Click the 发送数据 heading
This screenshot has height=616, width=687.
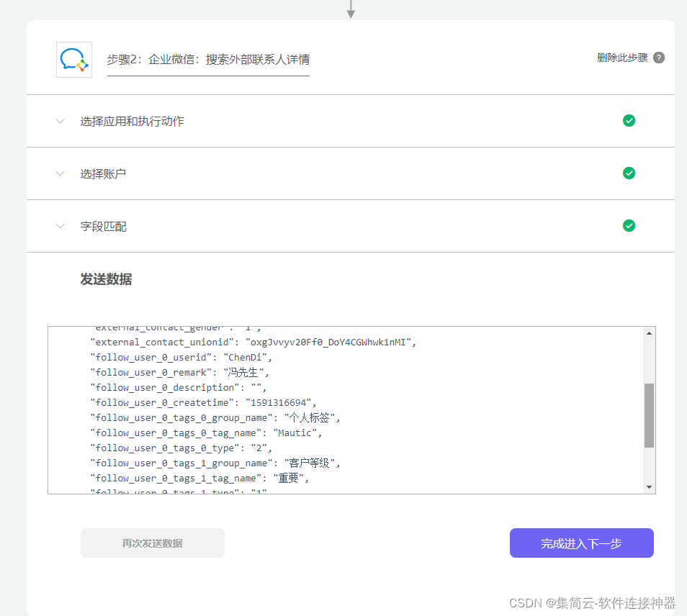click(x=106, y=279)
